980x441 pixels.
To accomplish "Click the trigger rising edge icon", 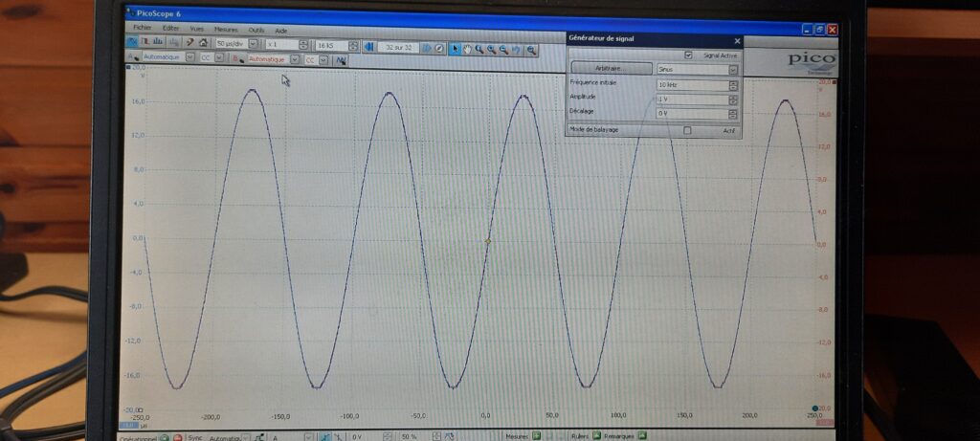I will pyautogui.click(x=324, y=437).
